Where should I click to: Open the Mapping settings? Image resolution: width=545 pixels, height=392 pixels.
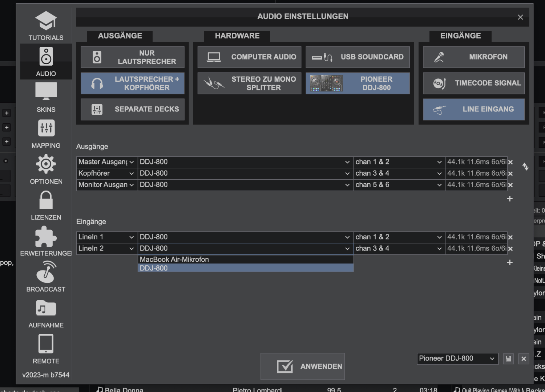(x=46, y=133)
